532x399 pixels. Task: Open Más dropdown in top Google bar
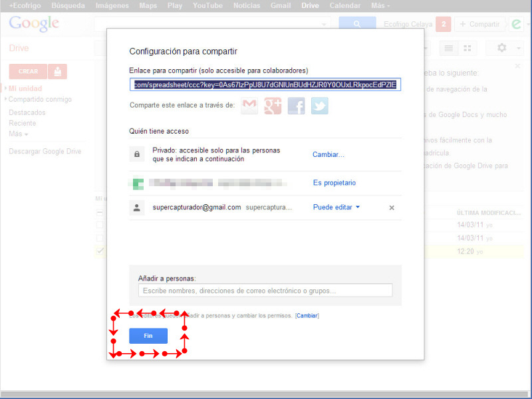[x=380, y=6]
